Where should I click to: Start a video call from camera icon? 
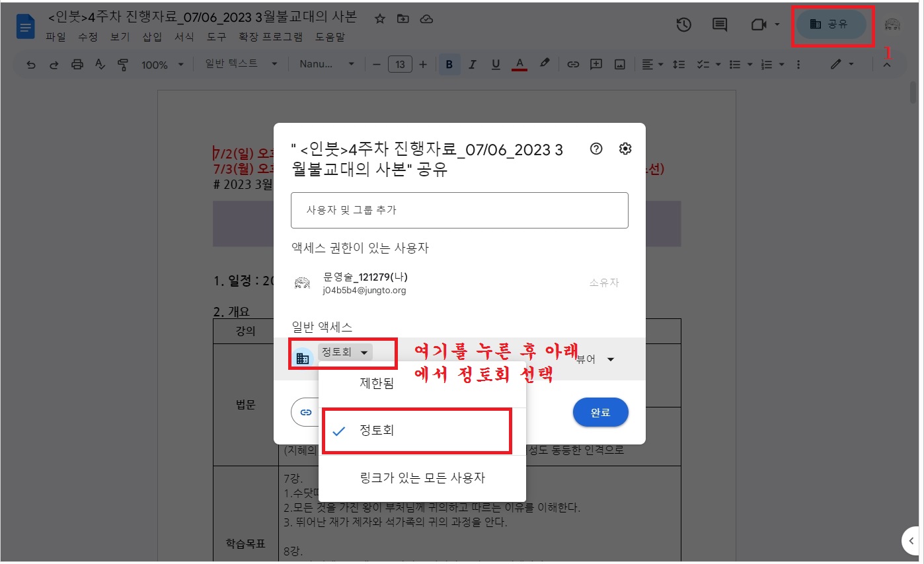click(758, 24)
